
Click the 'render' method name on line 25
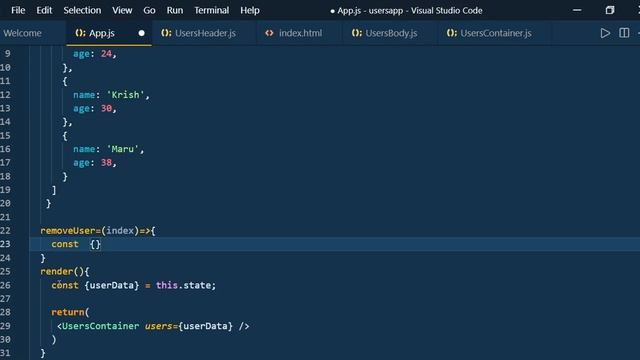(x=57, y=271)
